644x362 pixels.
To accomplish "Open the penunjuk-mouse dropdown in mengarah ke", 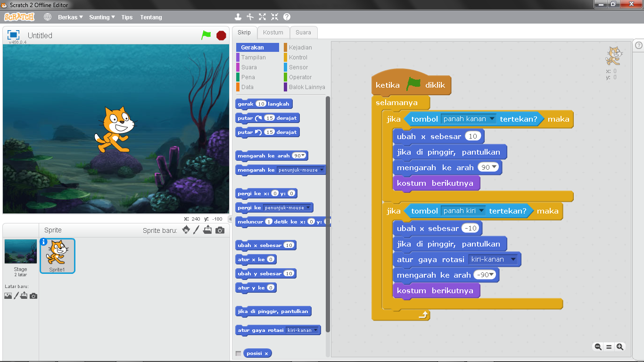I will (322, 170).
